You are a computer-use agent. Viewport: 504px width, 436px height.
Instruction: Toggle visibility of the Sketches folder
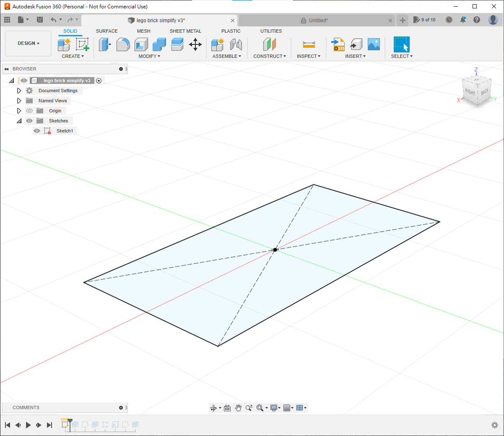(x=29, y=121)
